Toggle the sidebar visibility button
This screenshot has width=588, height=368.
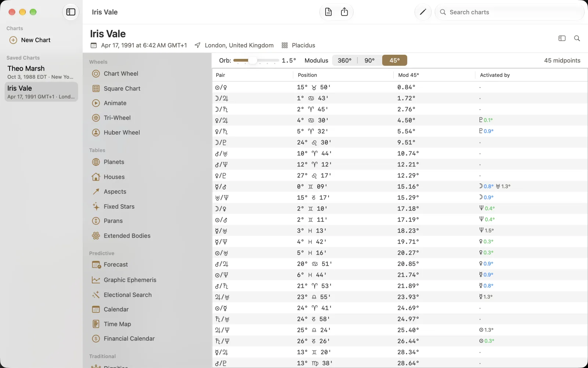tap(71, 12)
